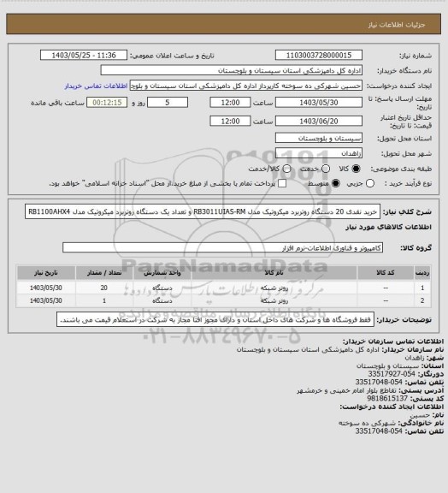Click row 2 date 1403/05/30
The image size is (448, 493).
(46, 300)
